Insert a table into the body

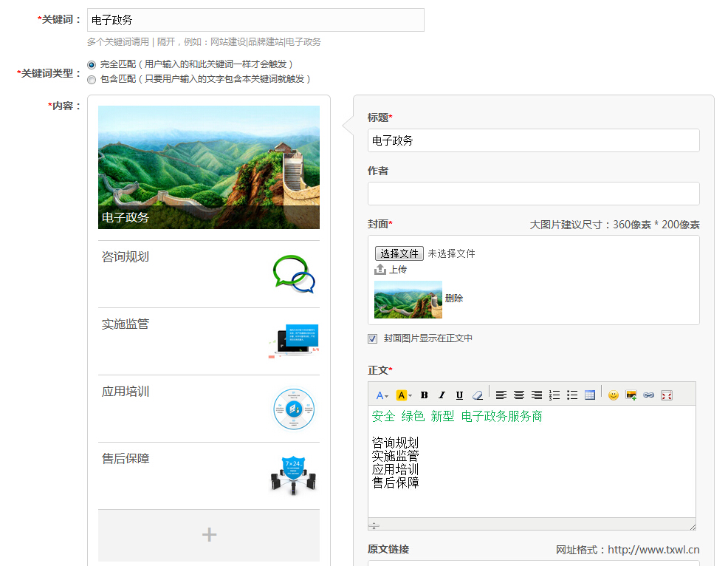[590, 395]
